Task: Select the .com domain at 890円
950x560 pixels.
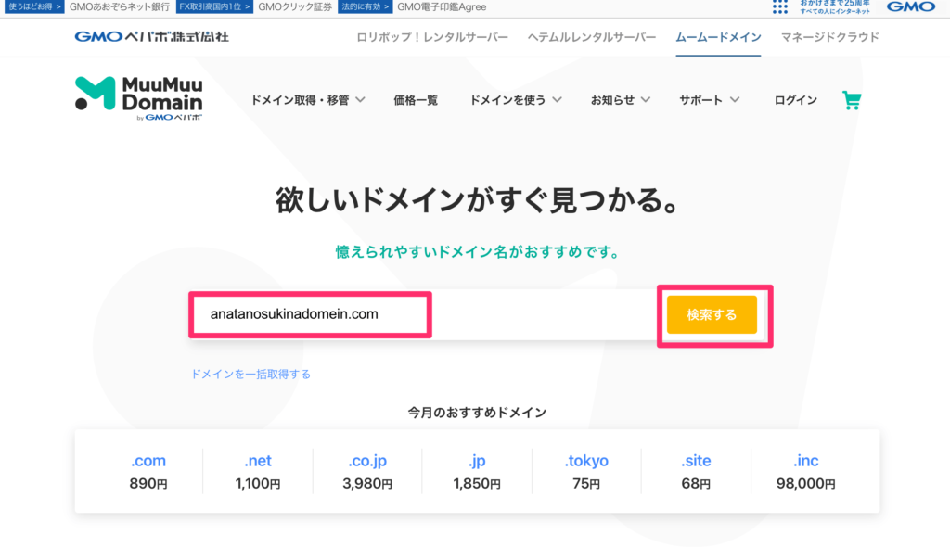Action: click(148, 471)
